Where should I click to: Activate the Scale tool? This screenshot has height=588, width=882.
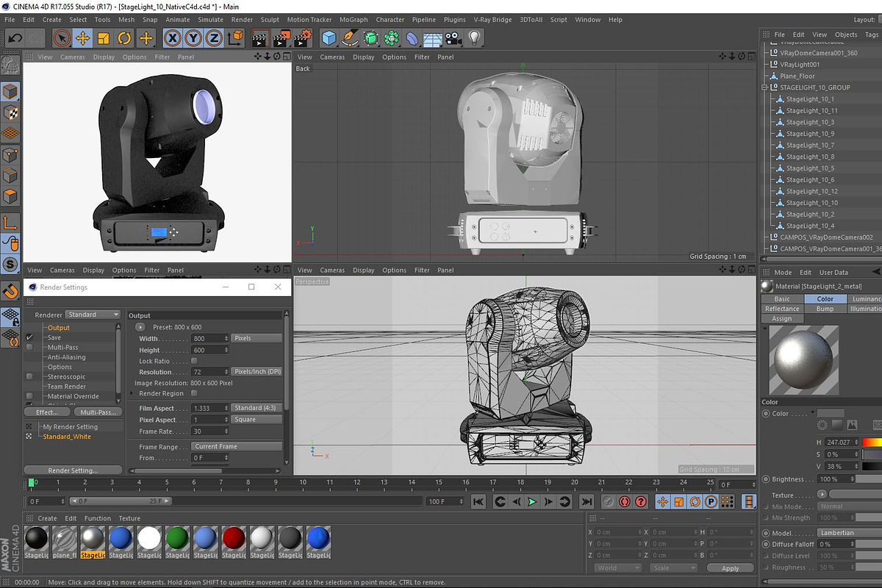tap(104, 38)
